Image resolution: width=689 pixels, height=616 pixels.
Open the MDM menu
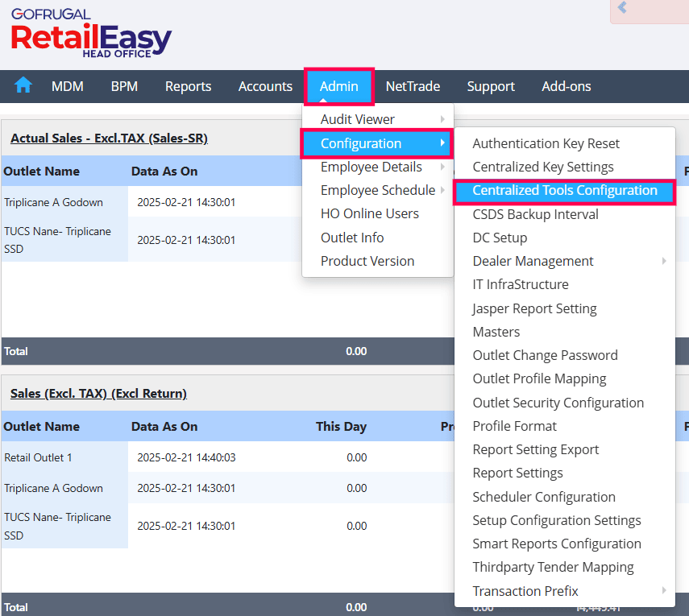point(67,86)
